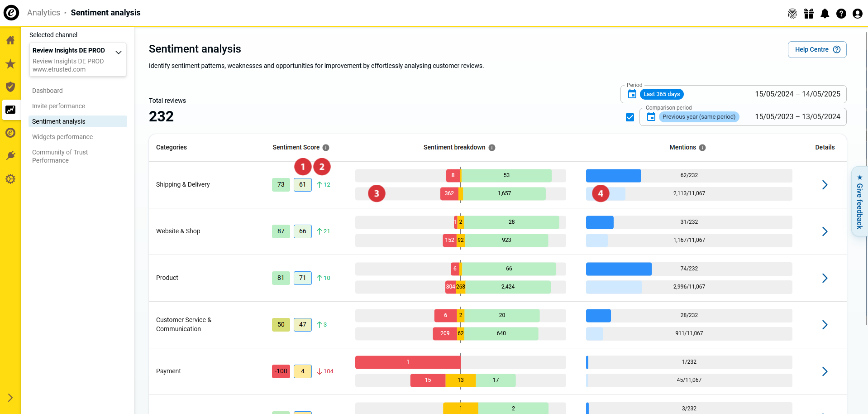Open the Review Insights DE PROD channel dropdown
Screen dimensions: 868x414
78,59
